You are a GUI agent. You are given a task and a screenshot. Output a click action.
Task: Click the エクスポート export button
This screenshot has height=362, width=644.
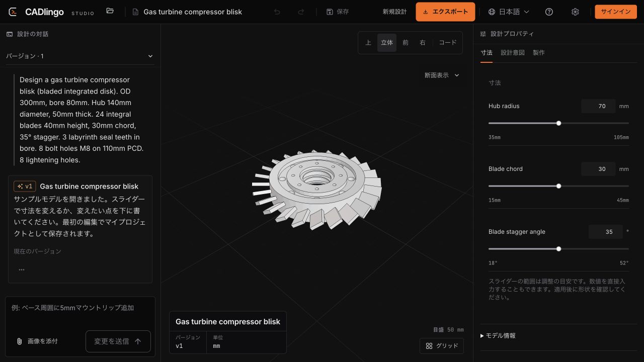[445, 12]
